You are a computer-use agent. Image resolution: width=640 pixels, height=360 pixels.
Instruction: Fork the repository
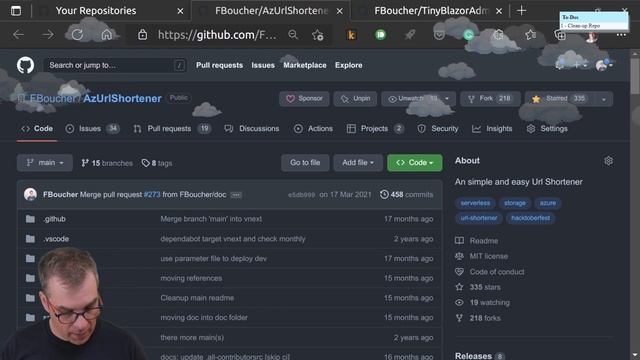point(490,99)
